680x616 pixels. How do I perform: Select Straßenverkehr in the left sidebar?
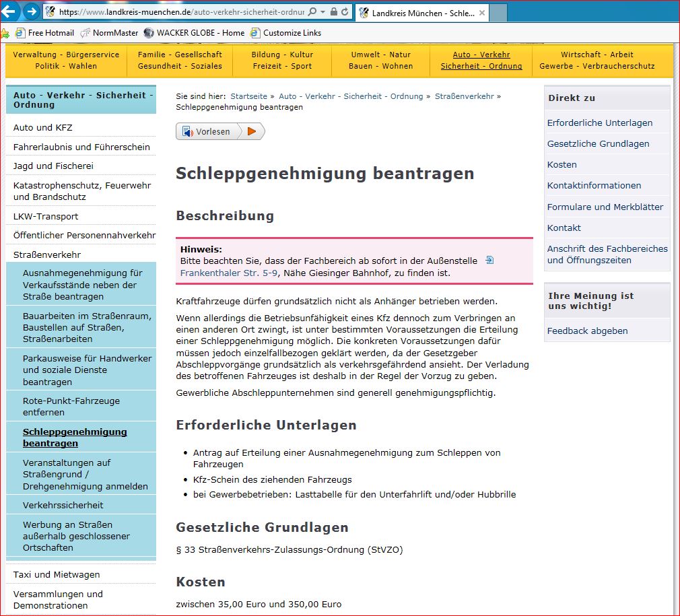click(x=47, y=254)
